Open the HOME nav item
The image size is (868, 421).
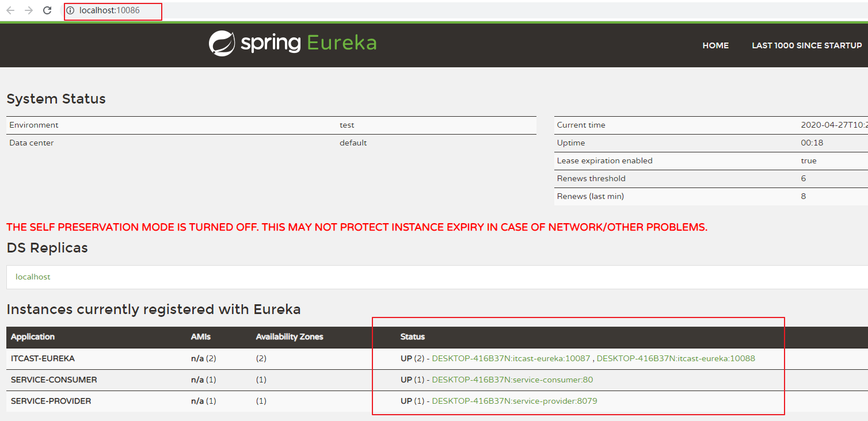click(x=715, y=45)
